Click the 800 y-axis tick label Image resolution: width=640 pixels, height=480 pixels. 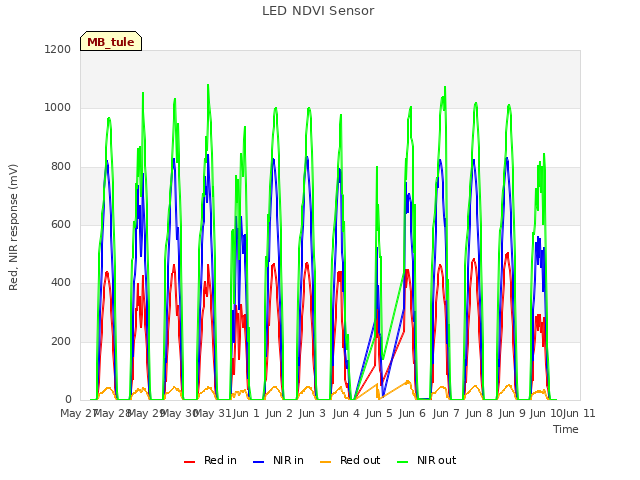coord(61,167)
